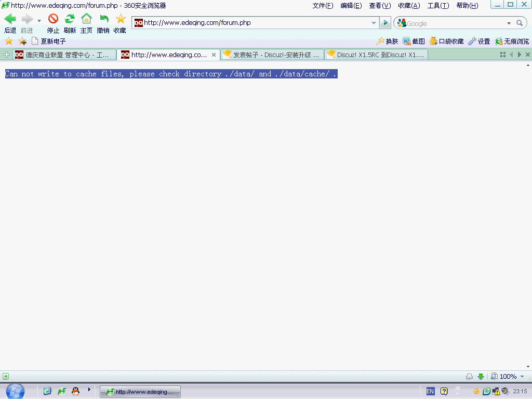Click the tab scroll right arrow
This screenshot has height=399, width=532.
(519, 55)
